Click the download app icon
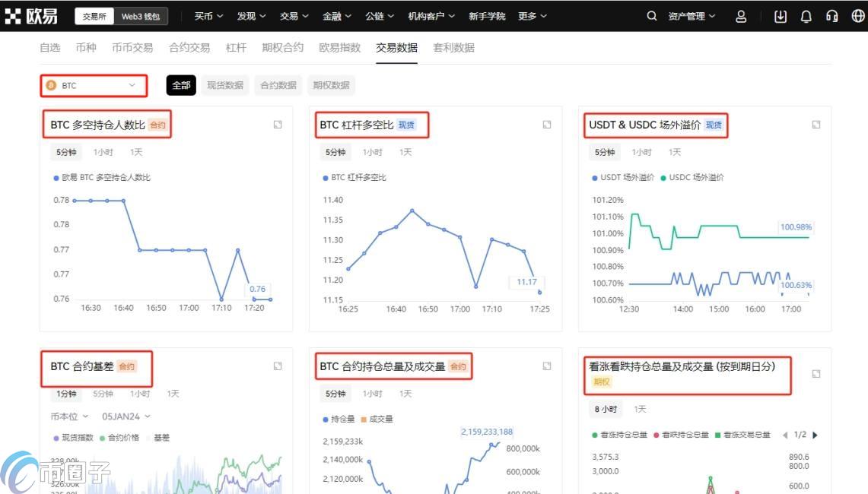 pyautogui.click(x=780, y=16)
